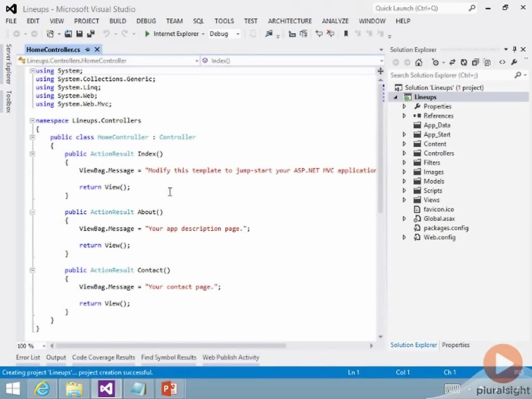Collapse the Lineups project node

(395, 97)
